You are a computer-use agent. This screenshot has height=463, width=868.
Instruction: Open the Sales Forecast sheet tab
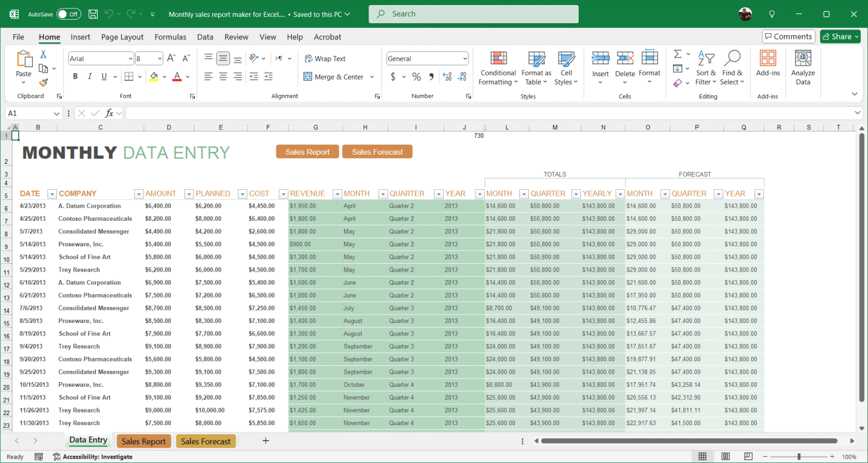coord(206,441)
